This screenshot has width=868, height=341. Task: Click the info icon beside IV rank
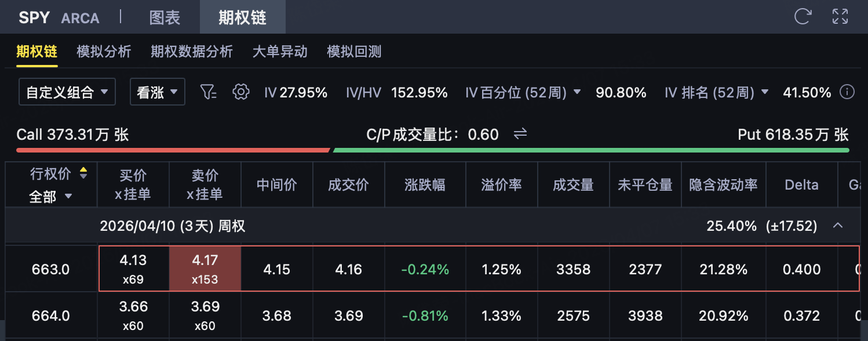(847, 92)
